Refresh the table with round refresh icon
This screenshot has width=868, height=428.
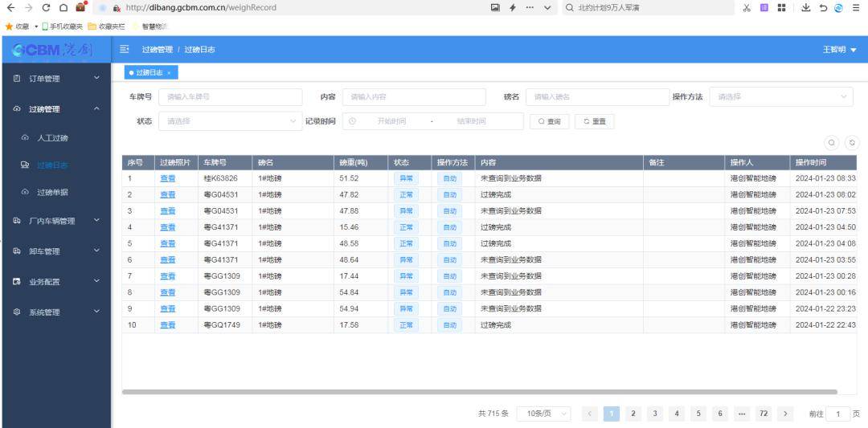pos(853,143)
